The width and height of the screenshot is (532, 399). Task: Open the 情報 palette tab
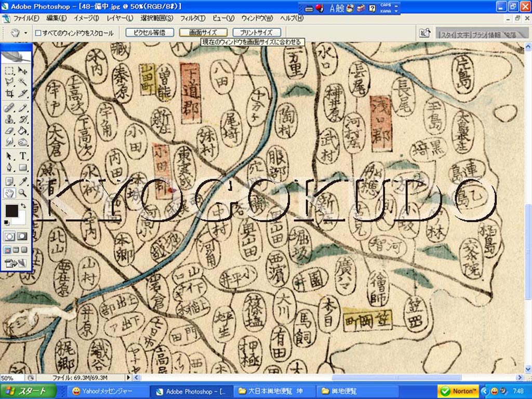[x=494, y=35]
